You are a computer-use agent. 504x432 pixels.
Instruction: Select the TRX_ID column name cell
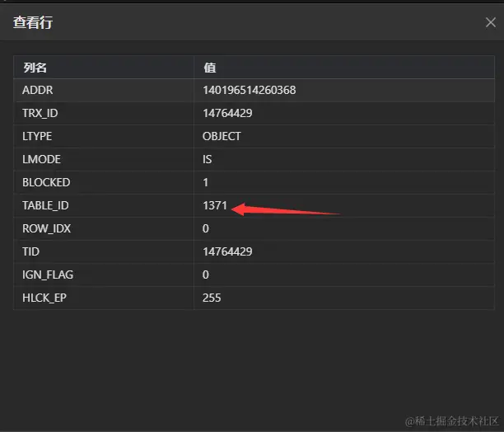pyautogui.click(x=104, y=113)
